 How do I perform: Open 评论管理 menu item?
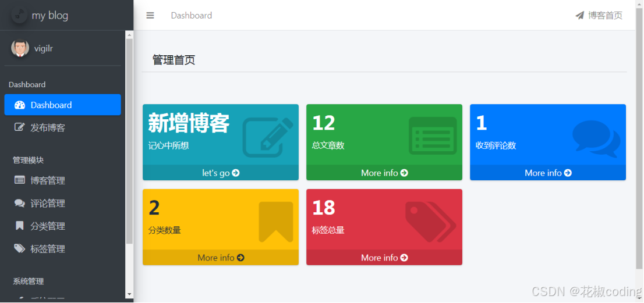pos(62,203)
